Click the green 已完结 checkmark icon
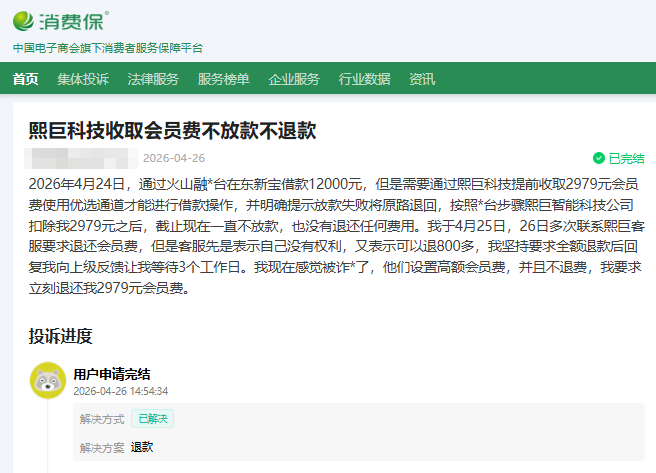Viewport: 656px width, 473px height. (599, 158)
